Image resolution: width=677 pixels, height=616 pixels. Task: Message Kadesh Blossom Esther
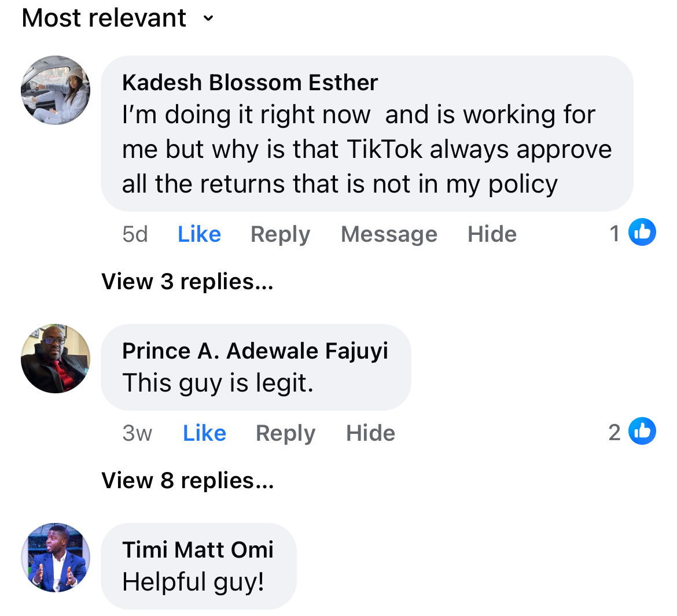click(389, 234)
